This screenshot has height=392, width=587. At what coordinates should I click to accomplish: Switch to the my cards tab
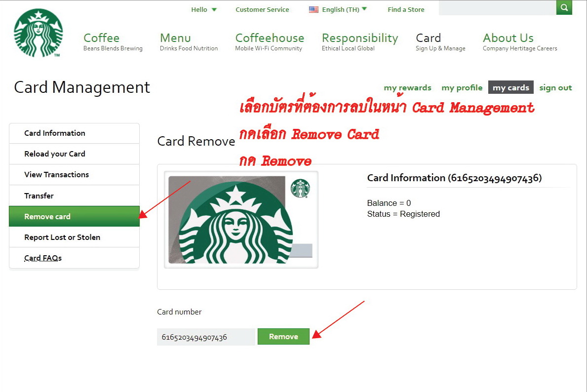510,87
